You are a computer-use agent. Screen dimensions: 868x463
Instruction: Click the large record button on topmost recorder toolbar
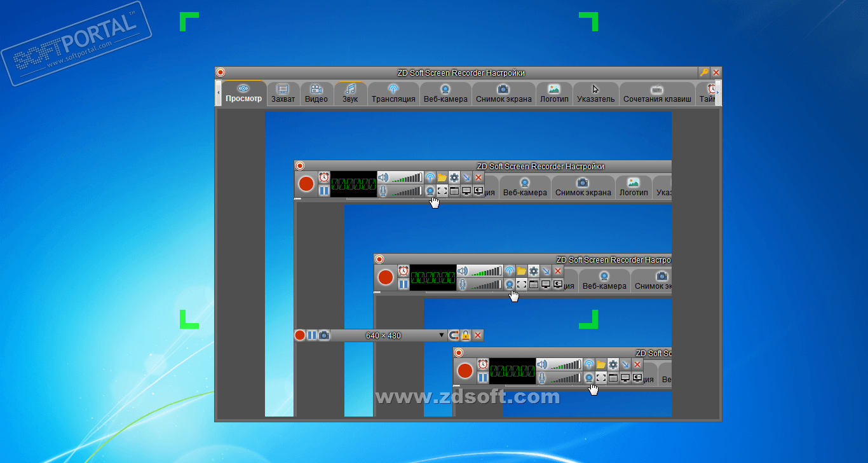(x=306, y=184)
